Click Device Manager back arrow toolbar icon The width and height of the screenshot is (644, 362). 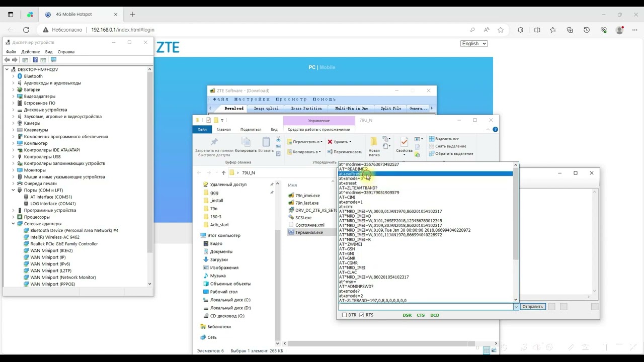point(7,60)
